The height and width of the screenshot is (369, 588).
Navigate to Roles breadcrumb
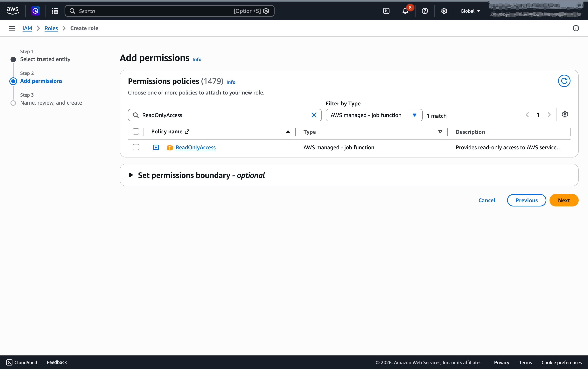[51, 28]
